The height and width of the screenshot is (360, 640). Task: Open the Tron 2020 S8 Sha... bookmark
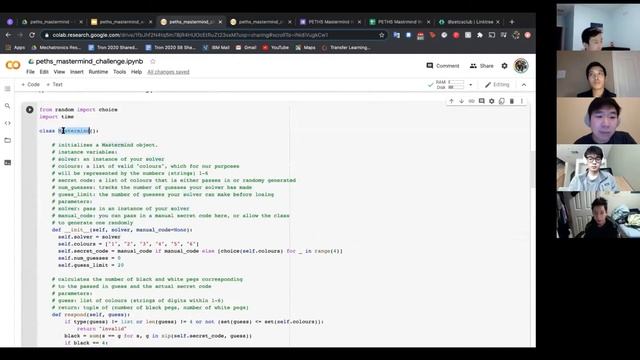(x=171, y=48)
